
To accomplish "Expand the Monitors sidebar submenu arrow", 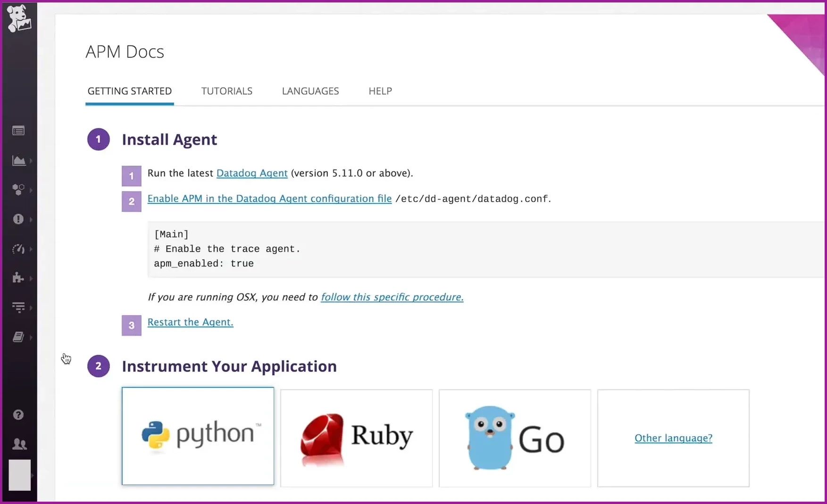I will coord(31,219).
